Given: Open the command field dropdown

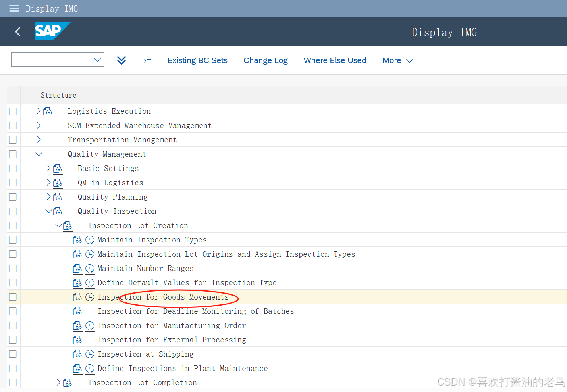Looking at the screenshot, I should [x=97, y=60].
